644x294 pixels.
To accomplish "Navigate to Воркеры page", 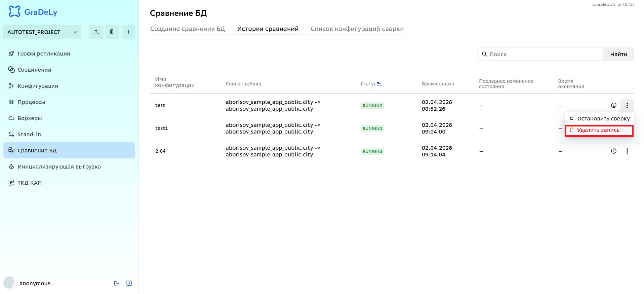I will [x=69, y=118].
